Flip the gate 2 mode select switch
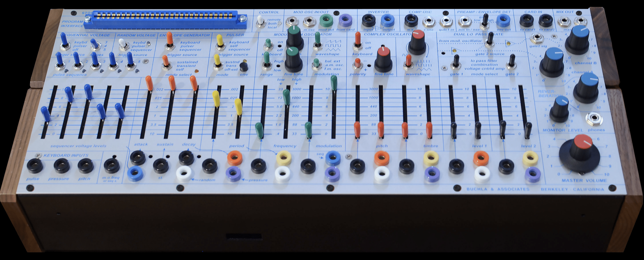Viewport: 644px width, 260px height. click(512, 62)
